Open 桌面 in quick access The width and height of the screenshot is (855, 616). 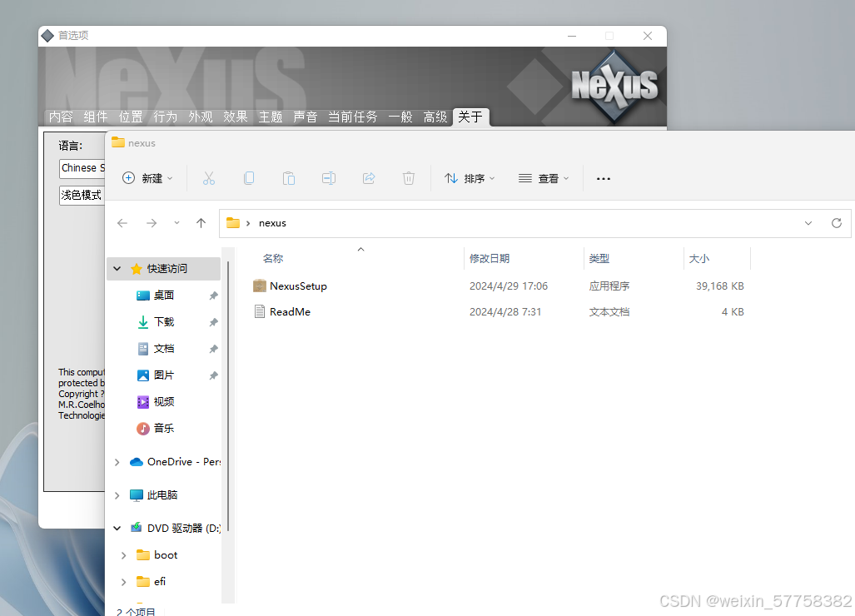click(163, 295)
